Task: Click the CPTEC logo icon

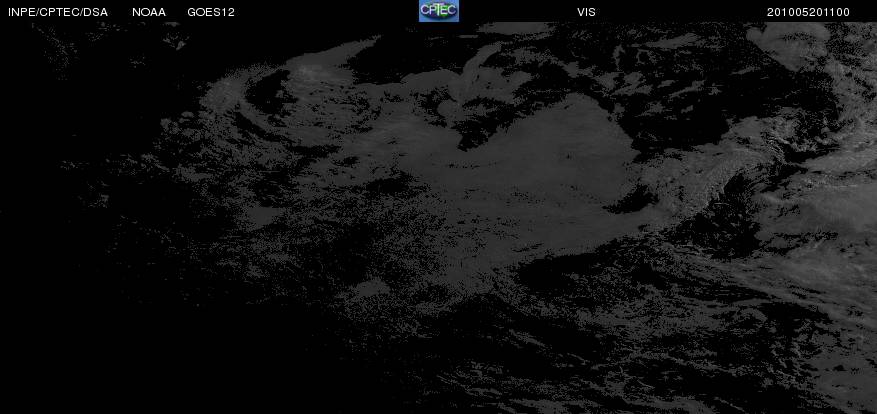Action: 439,11
